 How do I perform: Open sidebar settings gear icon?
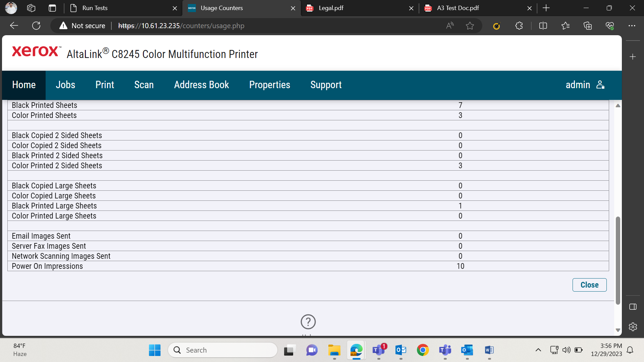633,327
